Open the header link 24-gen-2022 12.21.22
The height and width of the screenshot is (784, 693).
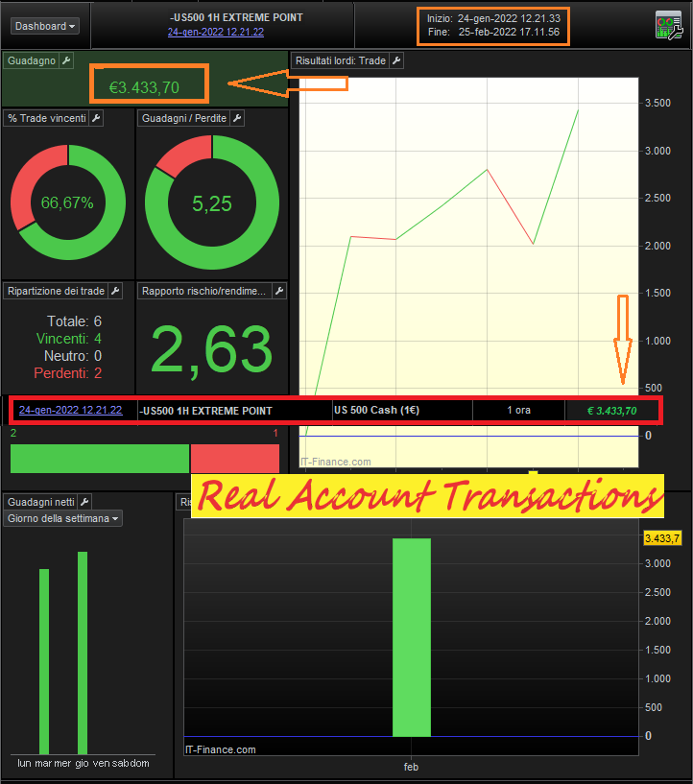216,32
